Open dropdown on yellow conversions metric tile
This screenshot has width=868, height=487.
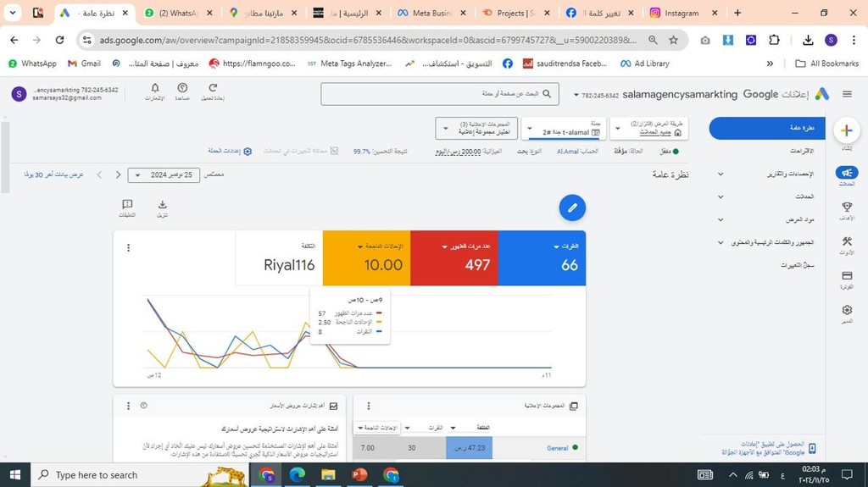[361, 246]
